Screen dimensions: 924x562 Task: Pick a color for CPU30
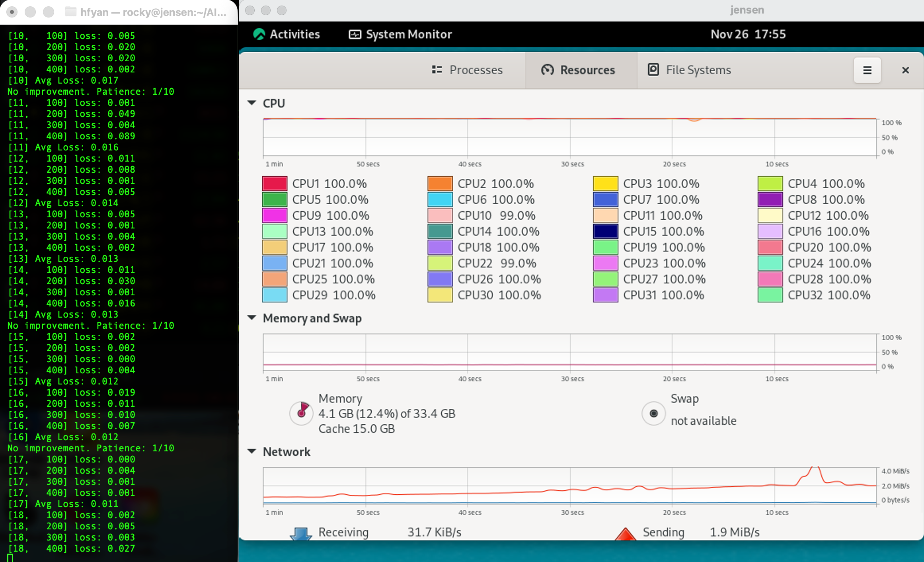click(x=440, y=295)
